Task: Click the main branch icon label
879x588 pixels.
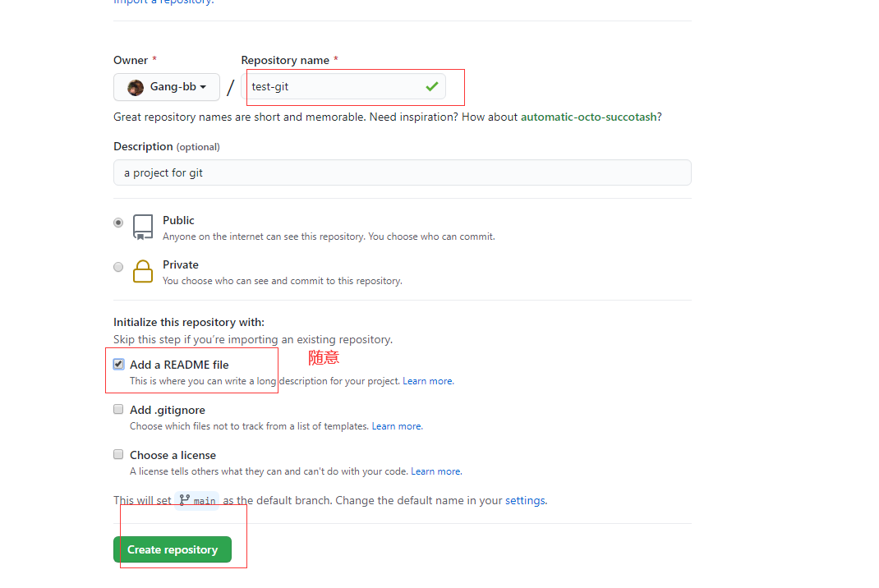Action: point(197,501)
